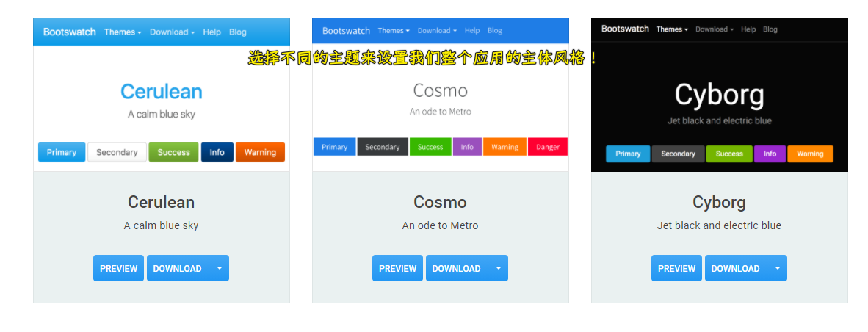
Task: Open Themes menu in Cerulean preview navbar
Action: pyautogui.click(x=123, y=32)
